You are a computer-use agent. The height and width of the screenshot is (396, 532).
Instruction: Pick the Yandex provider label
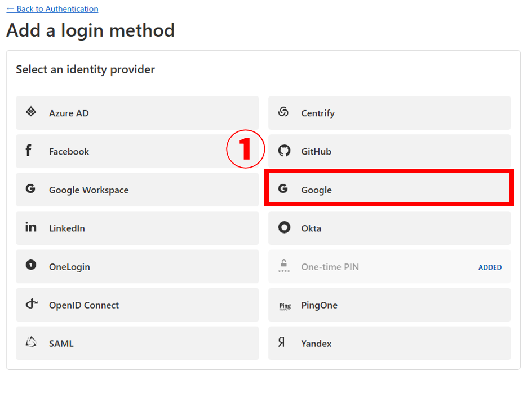click(x=316, y=344)
